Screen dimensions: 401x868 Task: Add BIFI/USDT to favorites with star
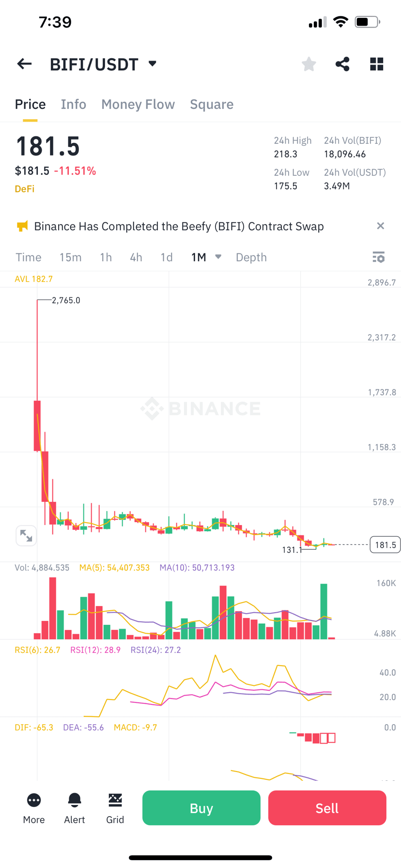(308, 64)
